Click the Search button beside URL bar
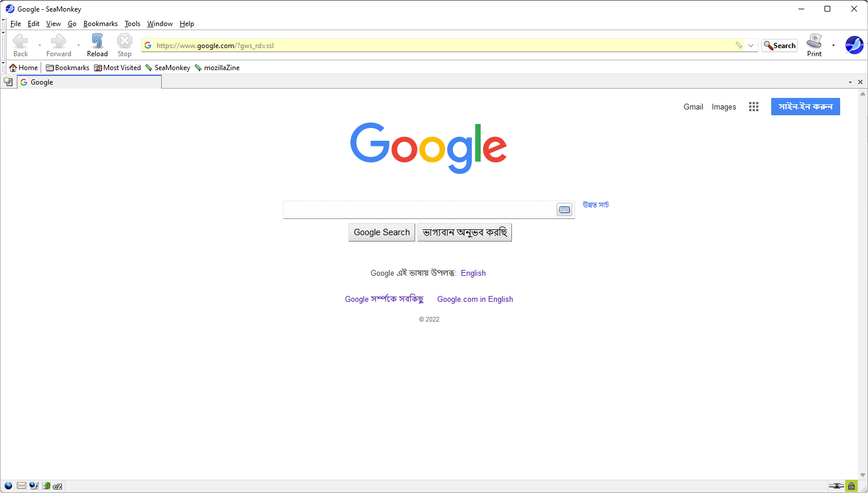 click(x=779, y=45)
